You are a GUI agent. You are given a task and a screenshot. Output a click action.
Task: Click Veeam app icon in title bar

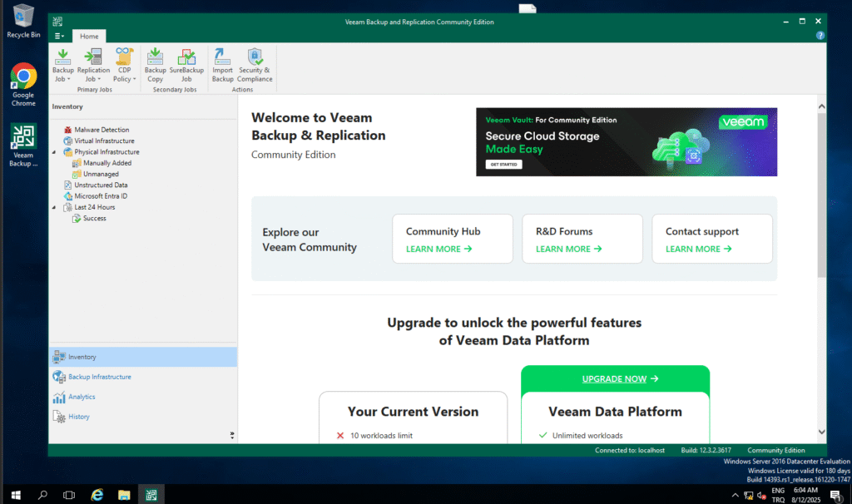(57, 22)
